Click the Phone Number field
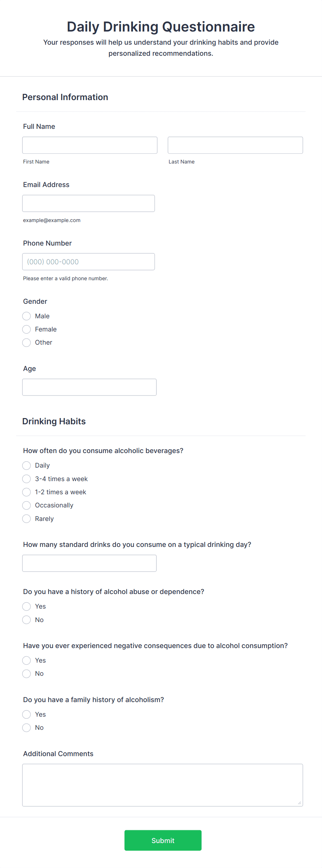Image resolution: width=322 pixels, height=868 pixels. (x=88, y=262)
